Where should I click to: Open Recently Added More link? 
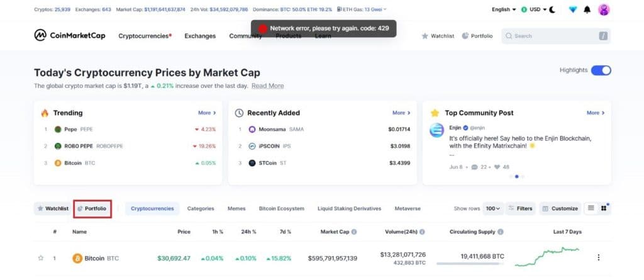(401, 113)
